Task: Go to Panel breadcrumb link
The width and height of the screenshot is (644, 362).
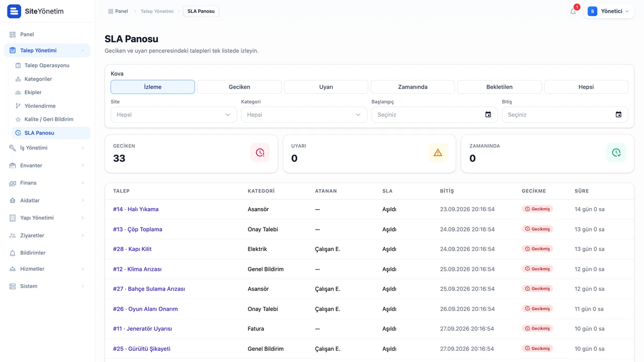Action: coord(118,11)
